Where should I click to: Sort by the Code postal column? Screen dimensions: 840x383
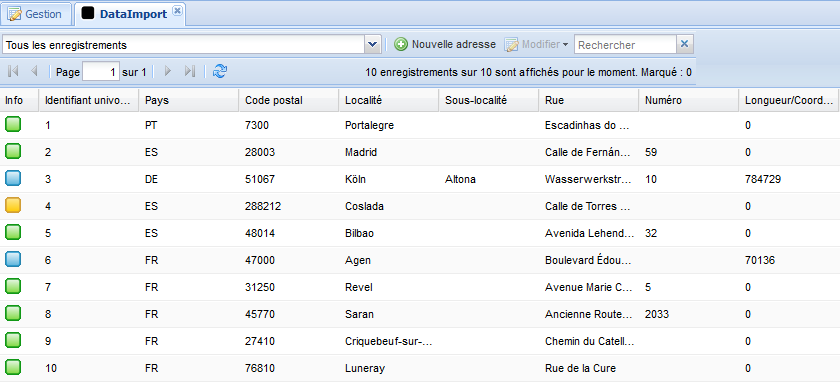pyautogui.click(x=289, y=100)
